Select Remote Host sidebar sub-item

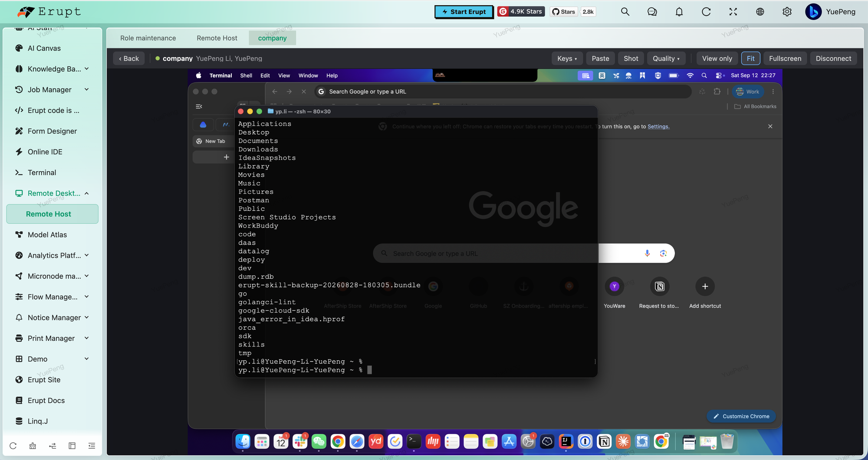pos(52,214)
